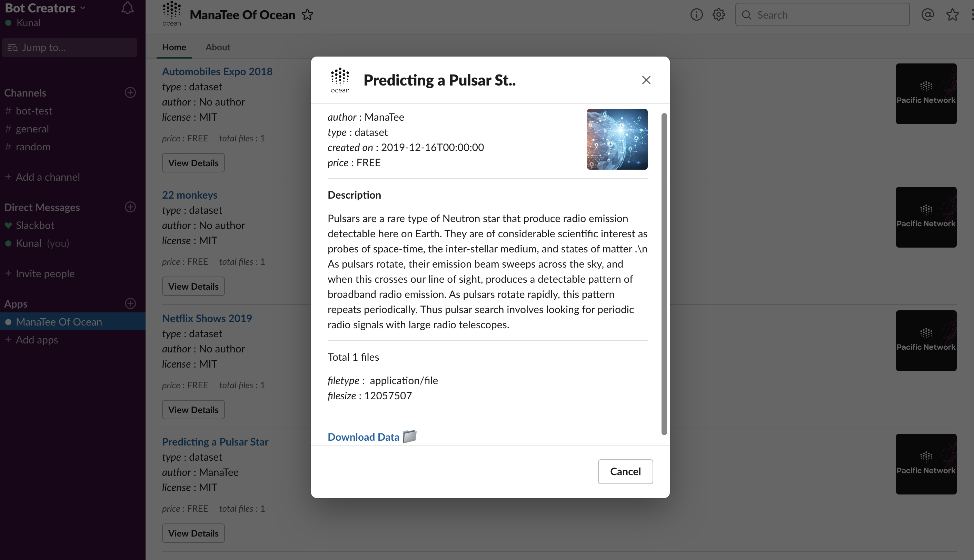Close the Predicting a Pulsar dialog
The height and width of the screenshot is (560, 974).
click(646, 80)
